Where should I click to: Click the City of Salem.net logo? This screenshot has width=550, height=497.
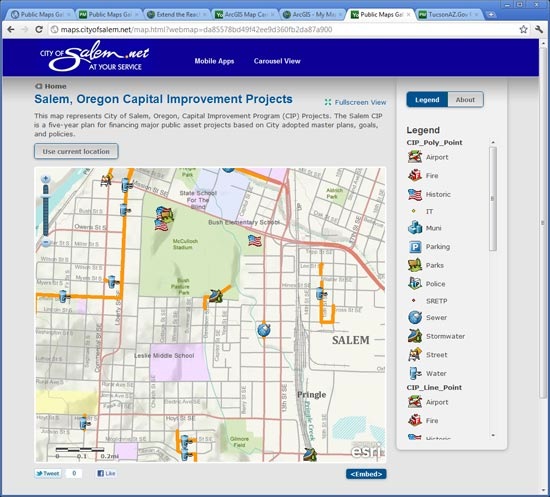point(95,56)
